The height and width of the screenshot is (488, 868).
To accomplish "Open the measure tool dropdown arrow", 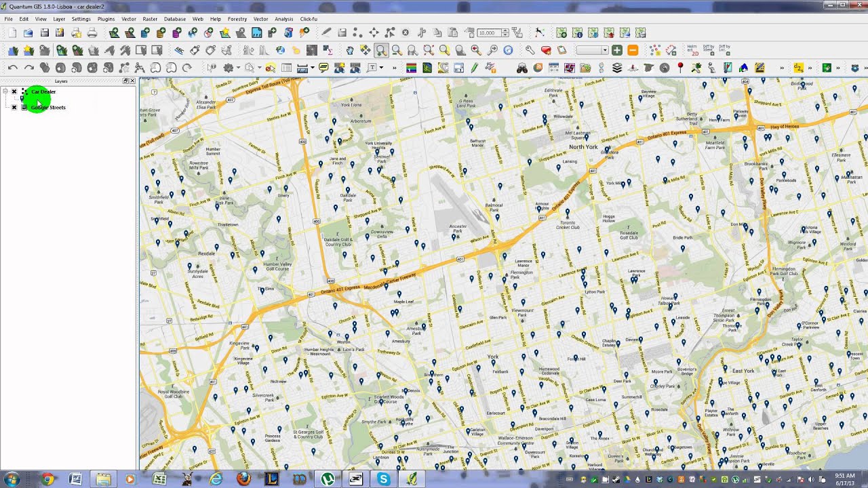I will 312,68.
